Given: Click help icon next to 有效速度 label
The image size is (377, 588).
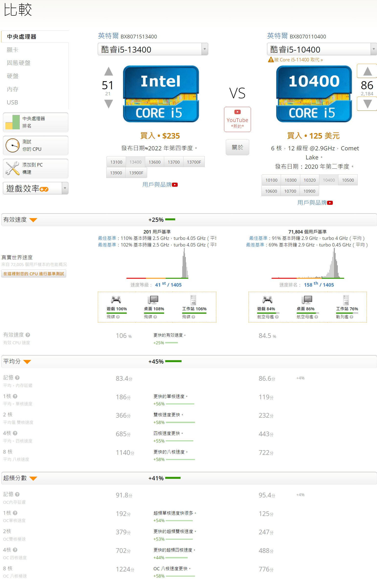Looking at the screenshot, I should (x=28, y=335).
